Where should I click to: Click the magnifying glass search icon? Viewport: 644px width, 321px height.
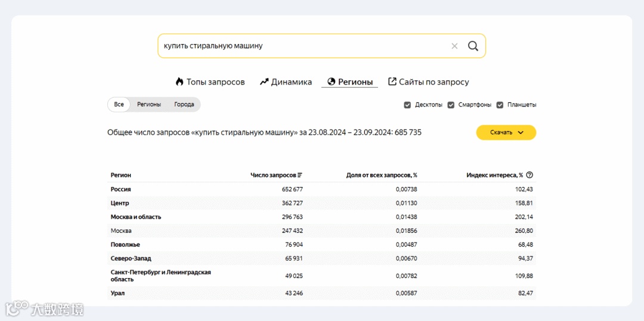[473, 46]
